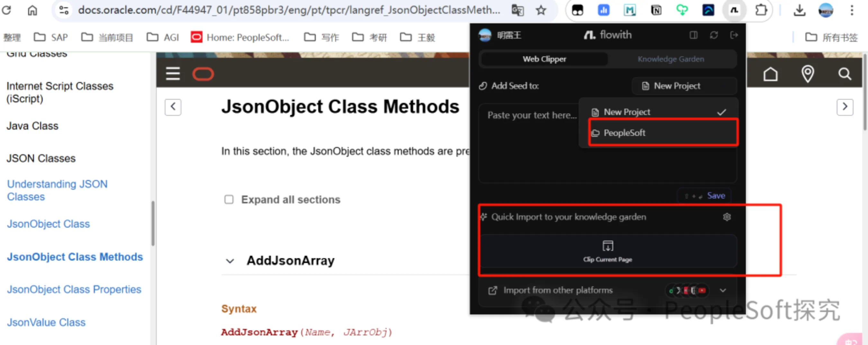Click the browser address bar URL

[x=289, y=10]
